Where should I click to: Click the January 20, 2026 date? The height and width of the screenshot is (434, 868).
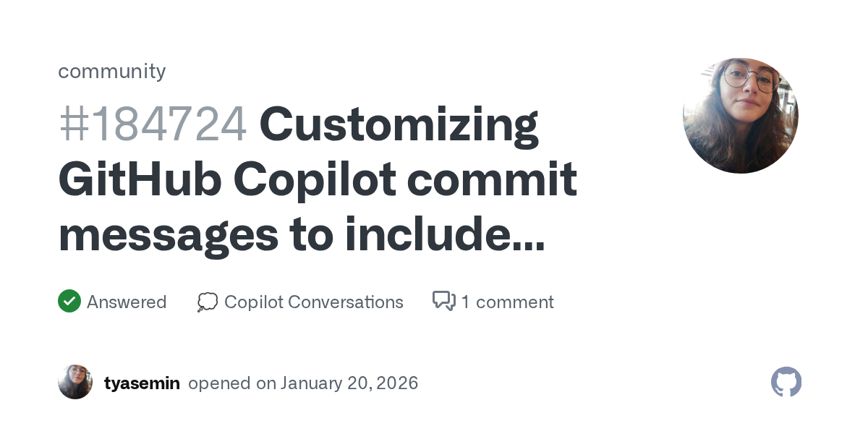click(x=349, y=383)
